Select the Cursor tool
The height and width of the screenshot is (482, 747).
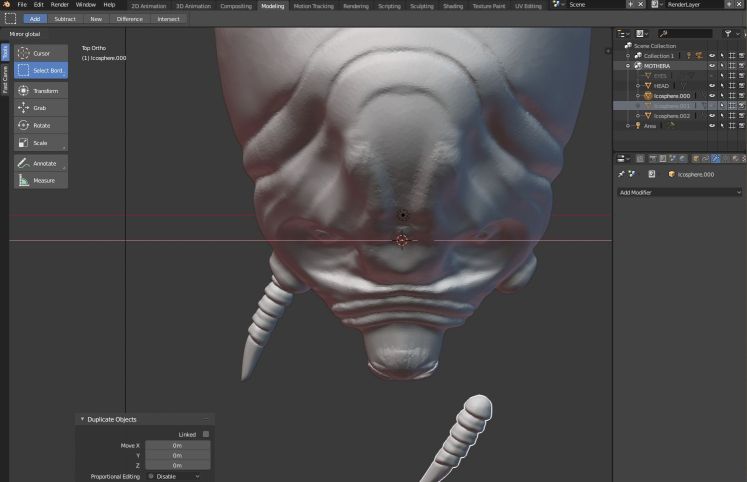pyautogui.click(x=40, y=53)
